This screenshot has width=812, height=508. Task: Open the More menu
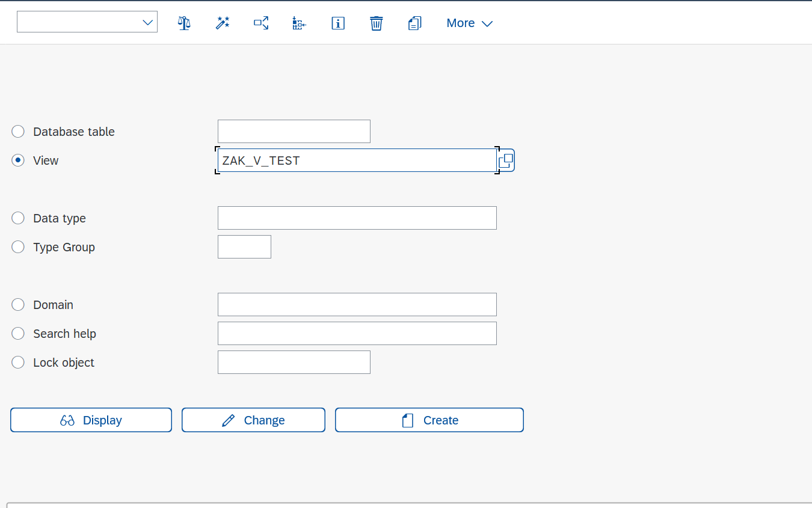pos(469,23)
